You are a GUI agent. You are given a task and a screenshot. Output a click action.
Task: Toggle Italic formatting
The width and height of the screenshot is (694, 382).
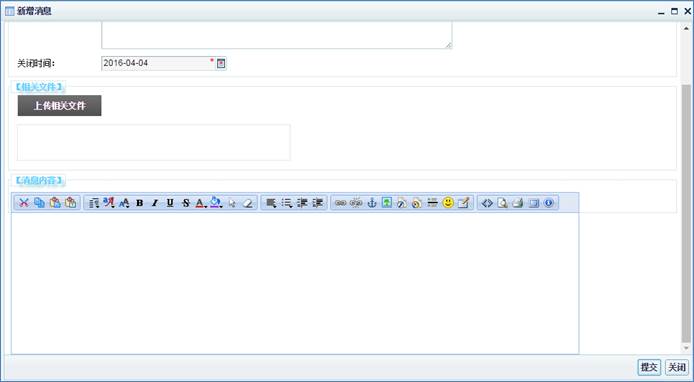[154, 203]
